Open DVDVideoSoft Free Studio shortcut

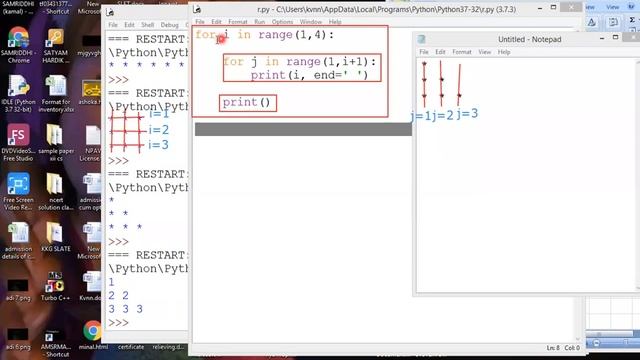(18, 143)
